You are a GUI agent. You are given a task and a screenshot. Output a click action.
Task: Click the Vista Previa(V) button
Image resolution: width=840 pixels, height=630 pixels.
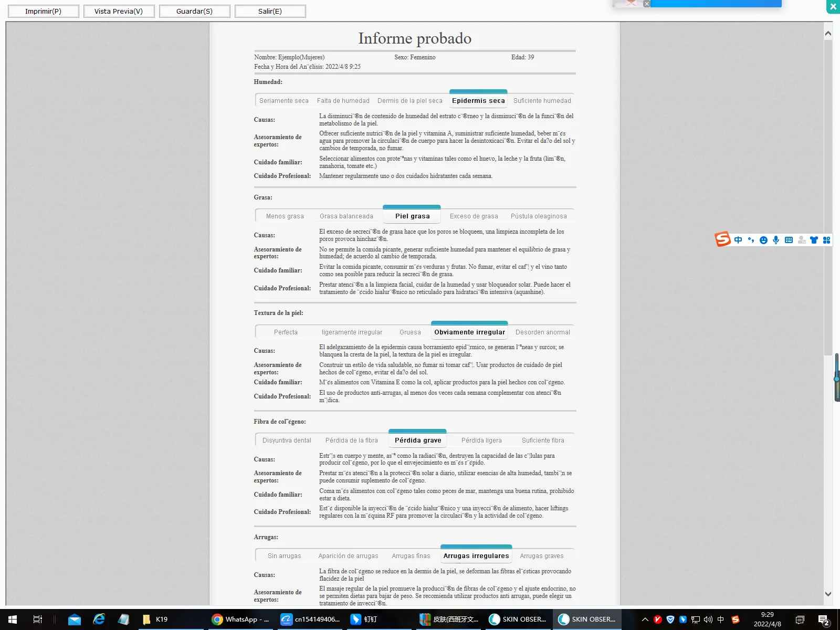(x=119, y=10)
